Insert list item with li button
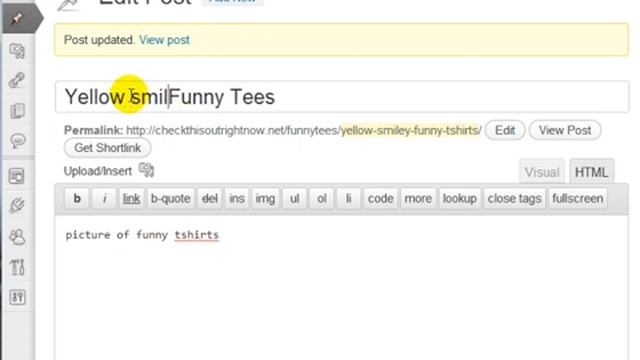Image resolution: width=640 pixels, height=360 pixels. (349, 199)
